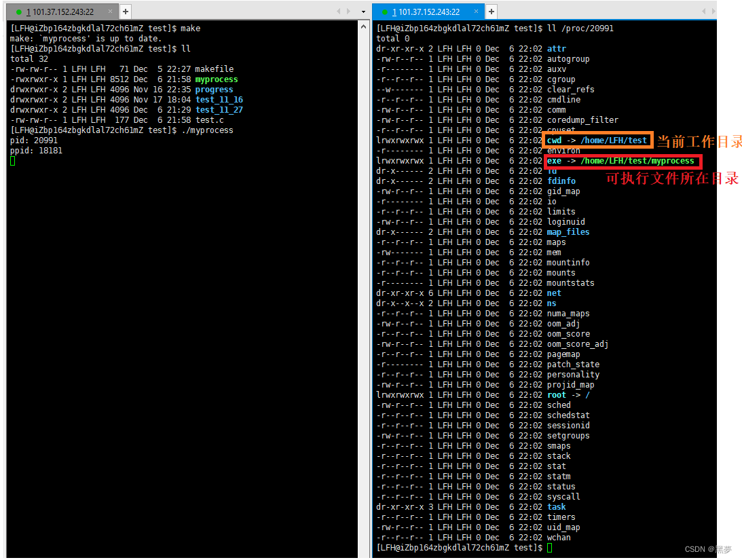Click the "limits" entry
This screenshot has height=560, width=742.
[x=561, y=212]
